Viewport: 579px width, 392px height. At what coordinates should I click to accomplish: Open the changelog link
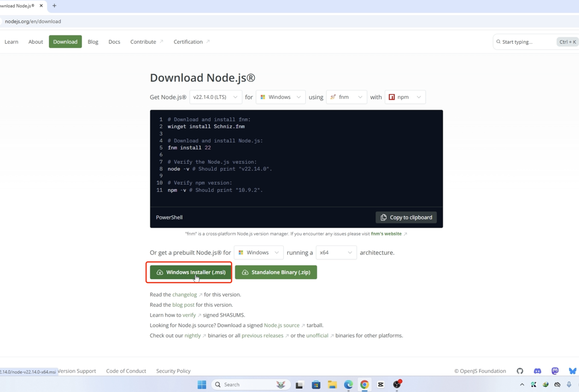[x=184, y=294]
